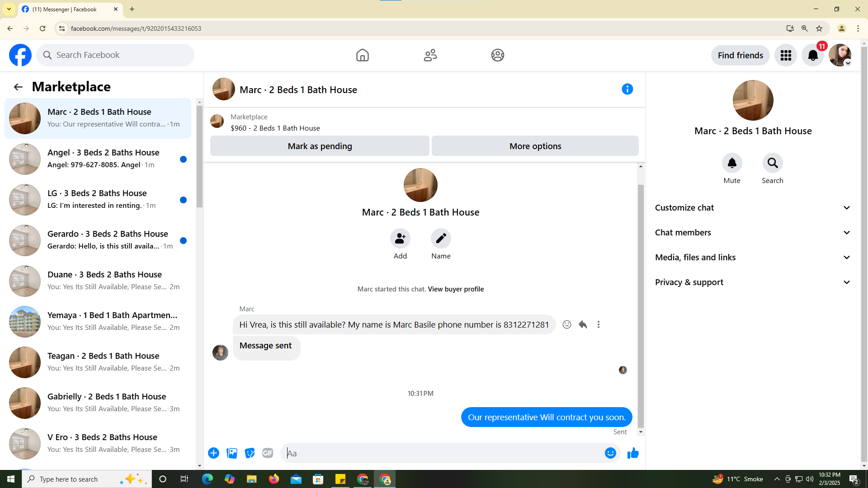Send a thumbs up like
The height and width of the screenshot is (488, 868).
tap(632, 453)
